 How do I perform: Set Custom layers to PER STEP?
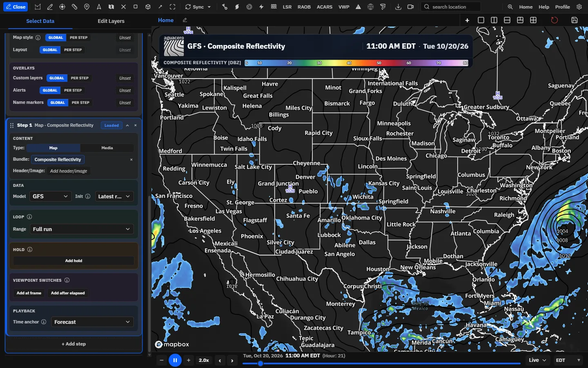[x=80, y=78]
